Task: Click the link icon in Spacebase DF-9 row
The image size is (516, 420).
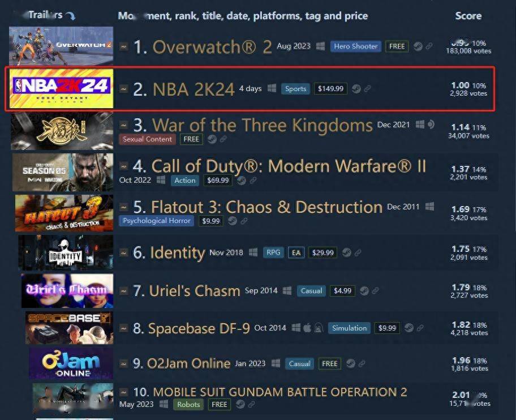Action: pos(420,328)
